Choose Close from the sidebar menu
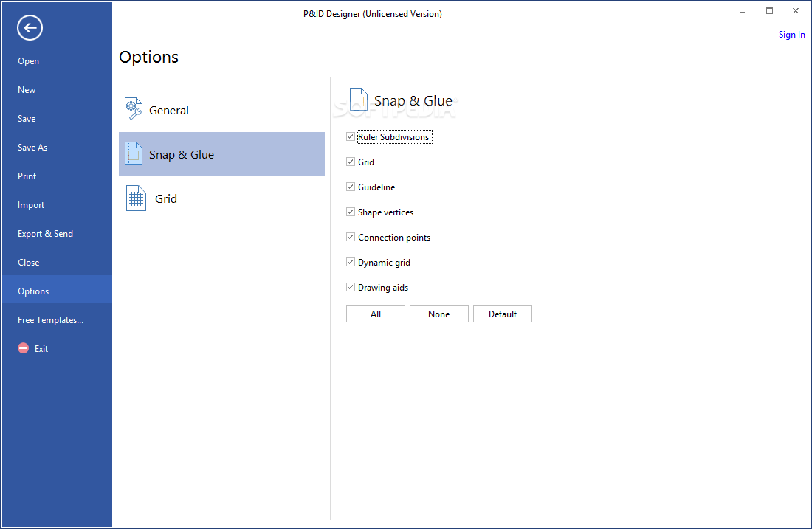The height and width of the screenshot is (529, 812). (29, 263)
